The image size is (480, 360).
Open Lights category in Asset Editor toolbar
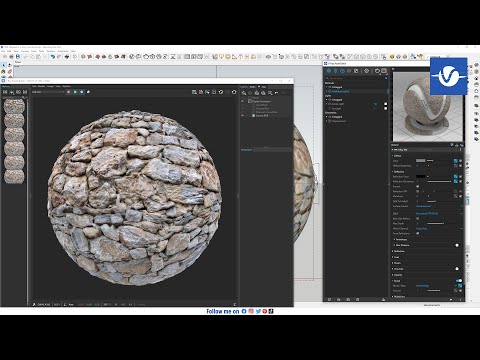coord(336,71)
